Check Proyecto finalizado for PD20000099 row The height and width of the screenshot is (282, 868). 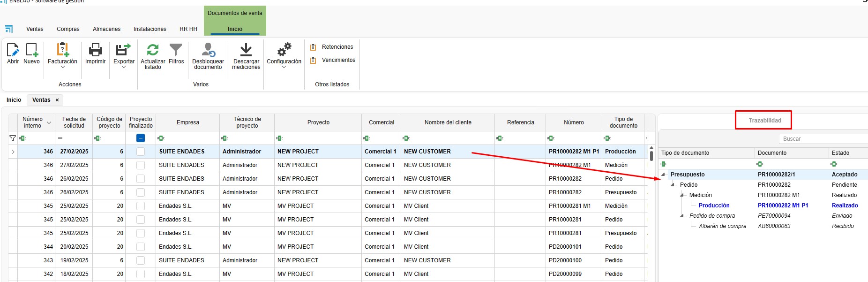[141, 274]
